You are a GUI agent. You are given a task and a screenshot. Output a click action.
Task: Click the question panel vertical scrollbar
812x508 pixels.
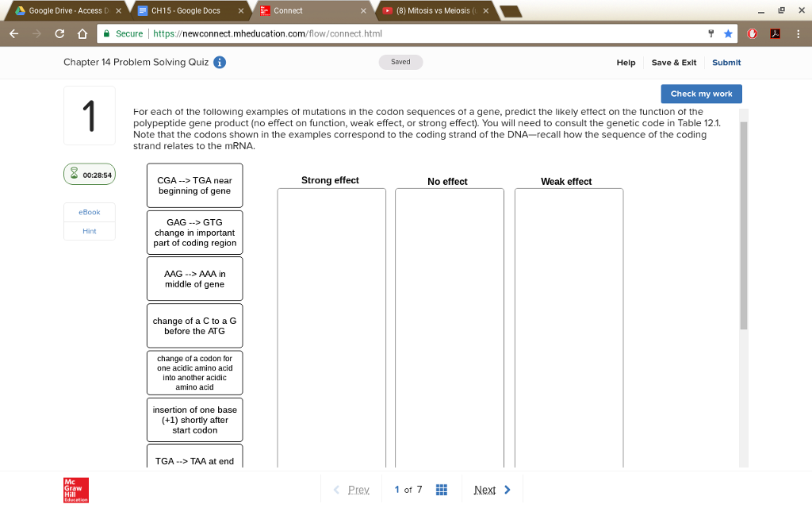pos(744,226)
